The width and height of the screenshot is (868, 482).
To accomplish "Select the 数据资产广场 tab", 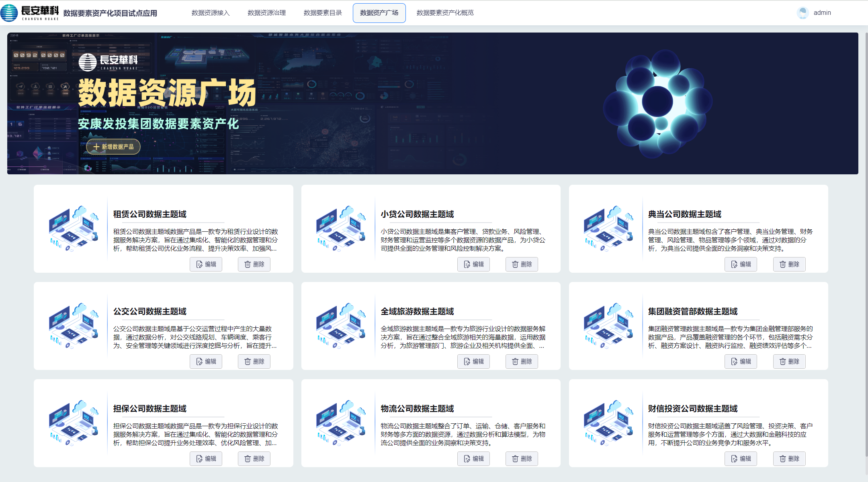I will click(x=379, y=13).
